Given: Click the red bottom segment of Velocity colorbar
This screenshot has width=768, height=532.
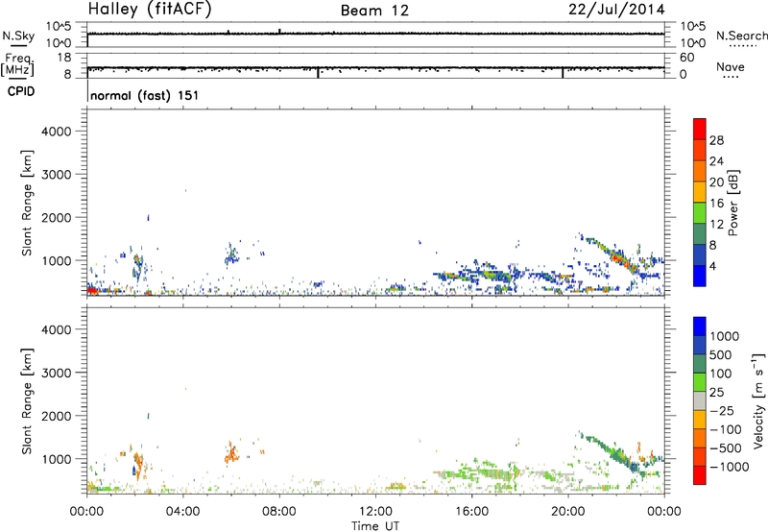Looking at the screenshot, I should [700, 475].
